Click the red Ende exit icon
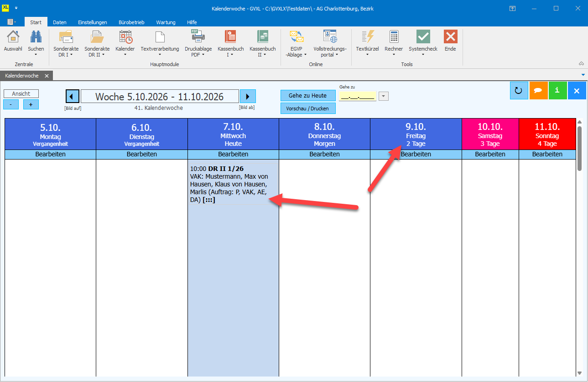 click(x=450, y=41)
